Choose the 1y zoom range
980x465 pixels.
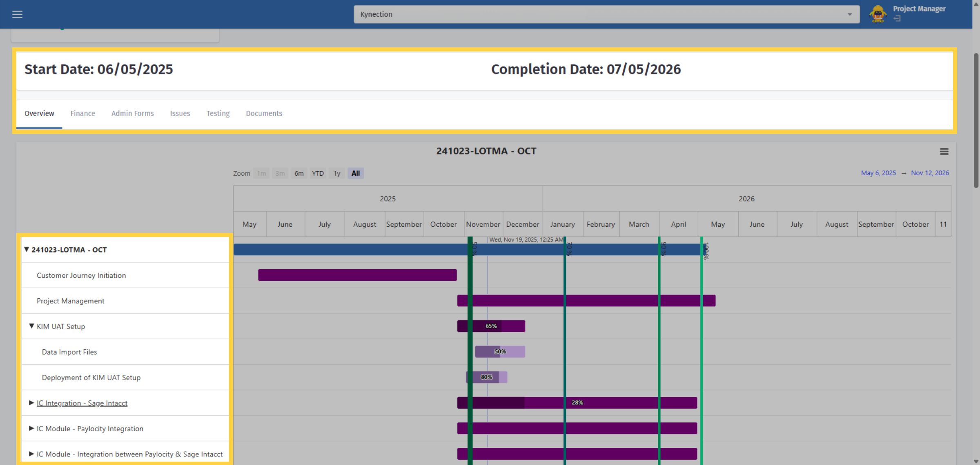[337, 173]
